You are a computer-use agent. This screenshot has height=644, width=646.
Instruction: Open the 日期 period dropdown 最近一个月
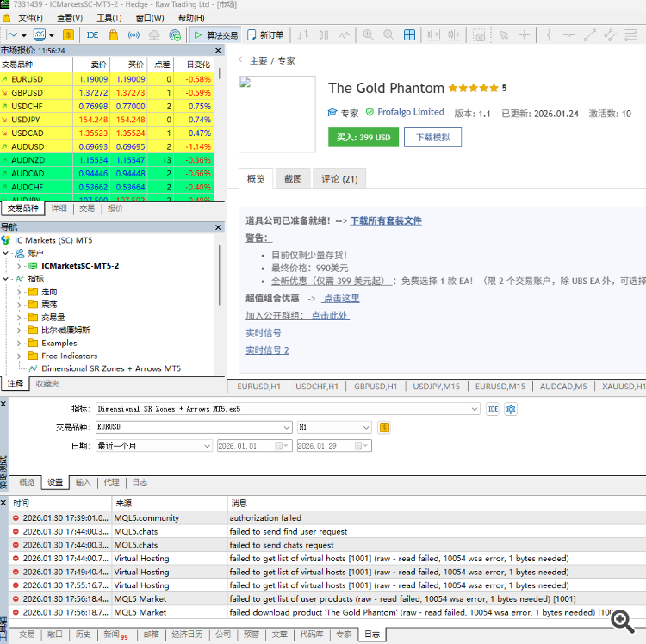207,446
